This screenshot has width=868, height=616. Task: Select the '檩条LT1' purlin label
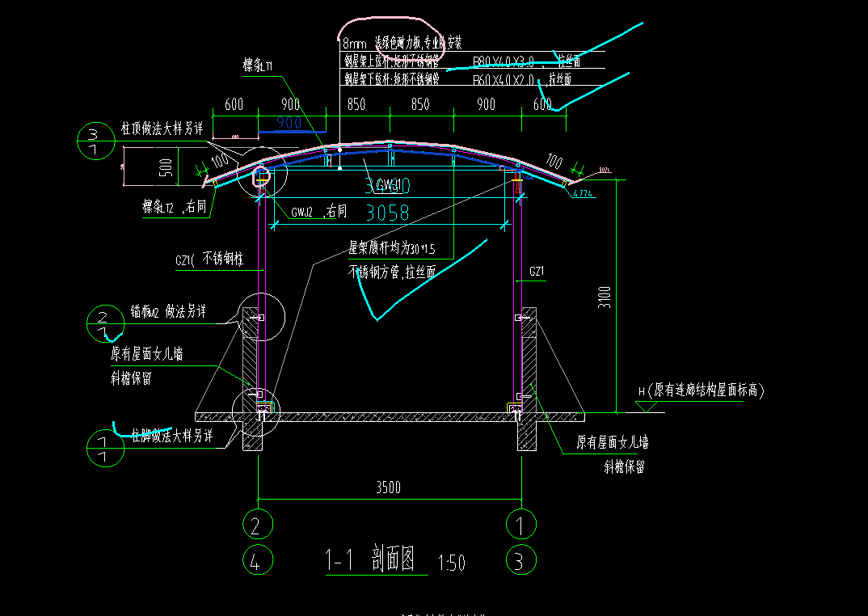[258, 65]
